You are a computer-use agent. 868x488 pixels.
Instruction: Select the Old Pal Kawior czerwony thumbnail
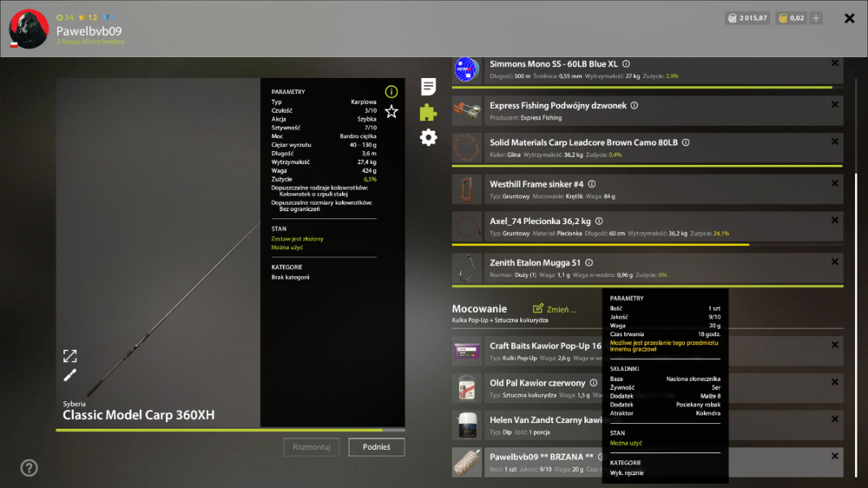[467, 388]
